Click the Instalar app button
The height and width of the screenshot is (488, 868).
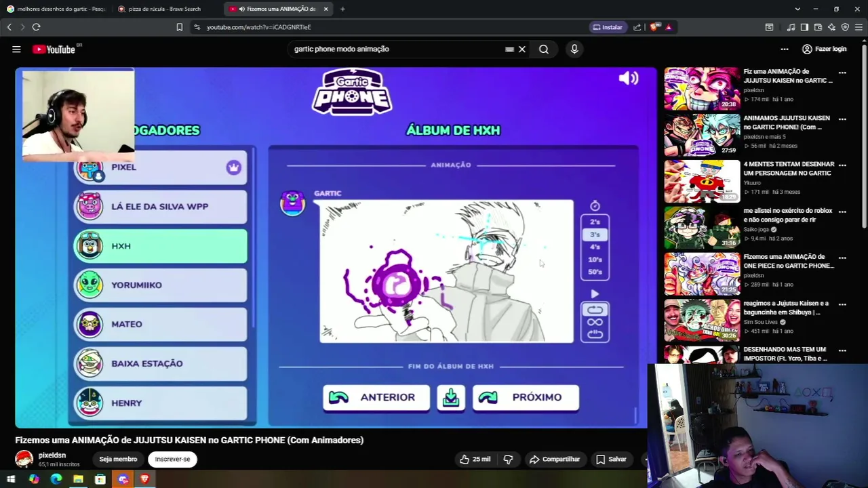click(608, 27)
